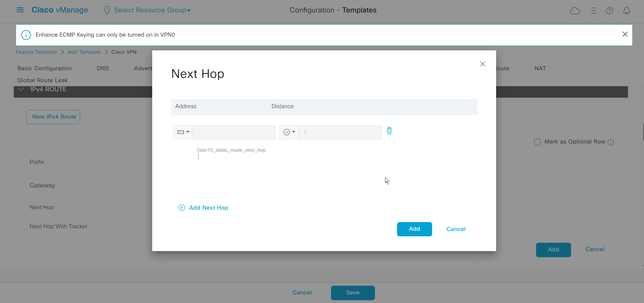Collapse the IPv4 ROUTE section
The height and width of the screenshot is (303, 644).
pyautogui.click(x=21, y=89)
